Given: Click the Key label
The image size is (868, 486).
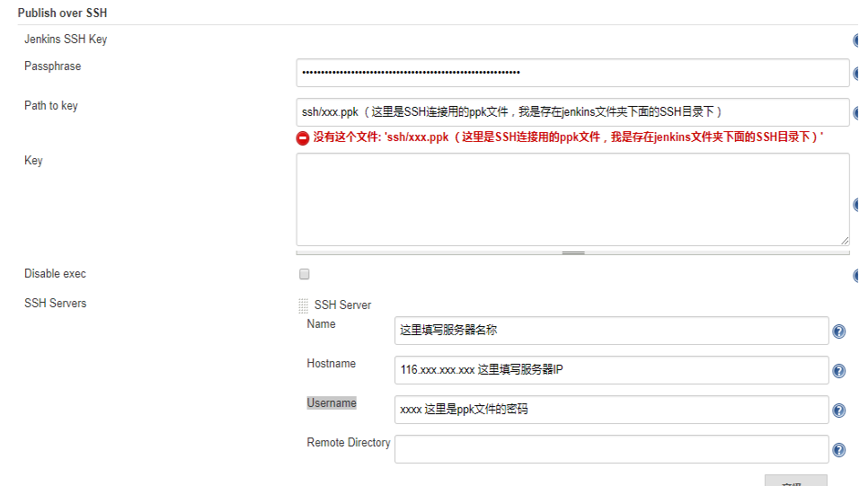Looking at the screenshot, I should pos(33,161).
